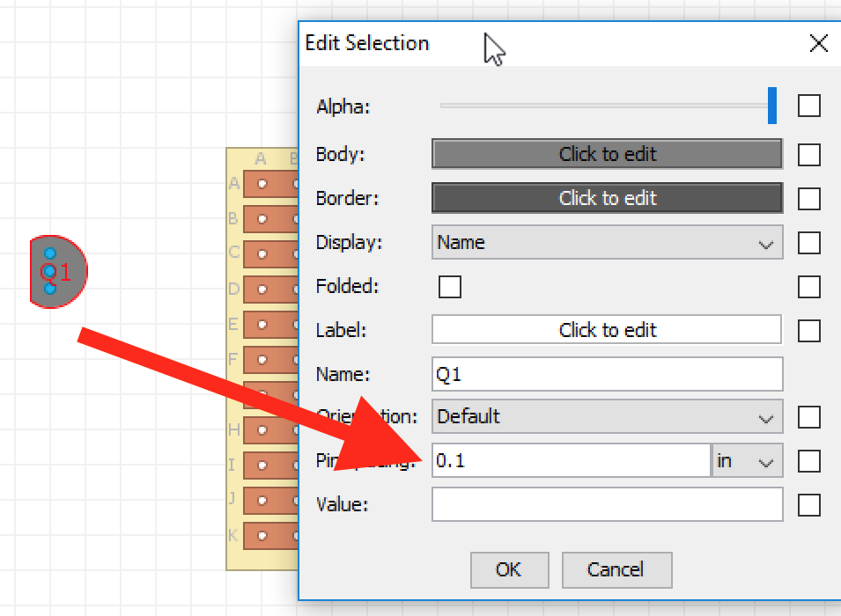841x616 pixels.
Task: Tick the default box beside Display
Action: pyautogui.click(x=808, y=242)
